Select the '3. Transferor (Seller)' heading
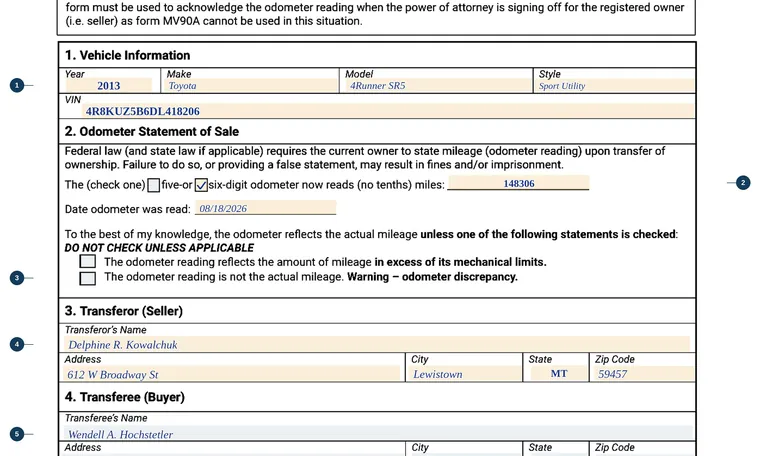The height and width of the screenshot is (456, 760). pyautogui.click(x=124, y=311)
